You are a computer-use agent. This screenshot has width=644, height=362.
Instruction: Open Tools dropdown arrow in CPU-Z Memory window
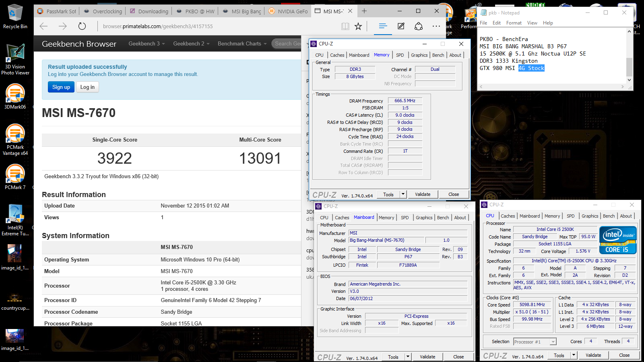403,194
